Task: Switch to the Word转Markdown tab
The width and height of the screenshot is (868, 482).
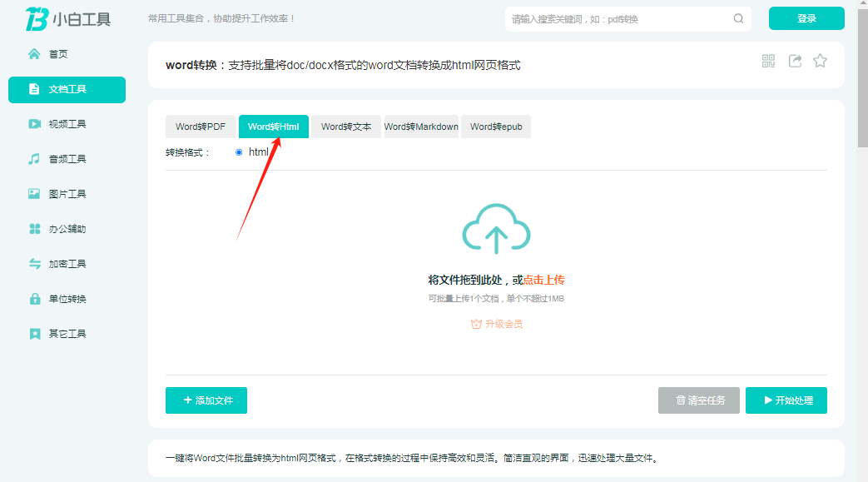Action: 421,127
